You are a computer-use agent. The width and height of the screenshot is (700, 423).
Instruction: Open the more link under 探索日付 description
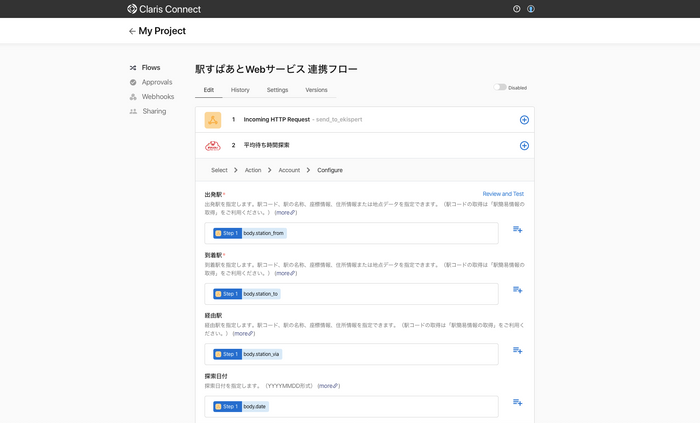point(329,386)
